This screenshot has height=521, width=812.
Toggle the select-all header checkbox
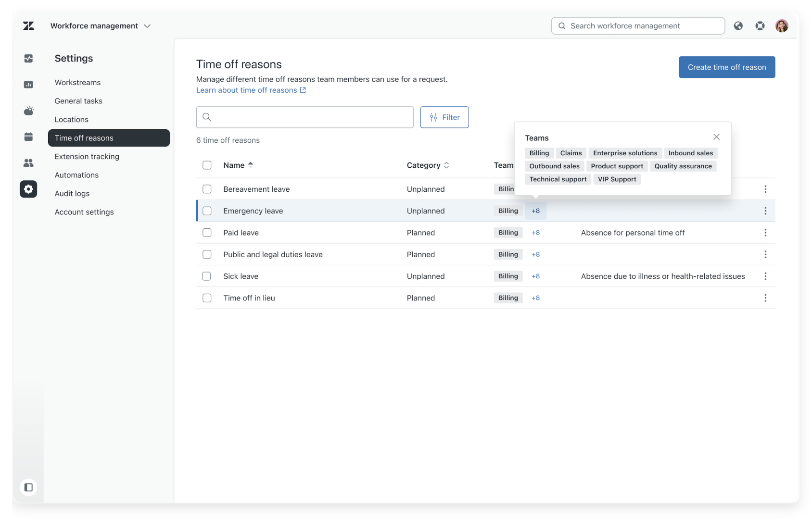(x=207, y=165)
